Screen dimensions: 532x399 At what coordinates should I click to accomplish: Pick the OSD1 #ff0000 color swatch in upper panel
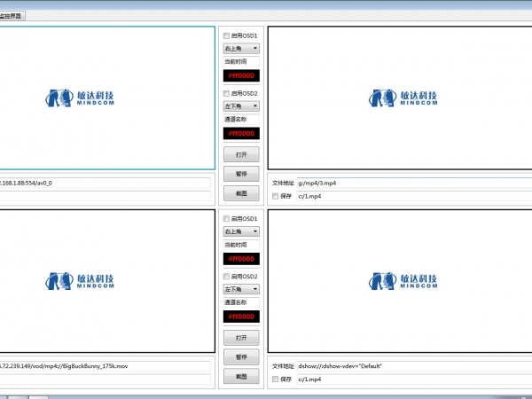pos(241,76)
